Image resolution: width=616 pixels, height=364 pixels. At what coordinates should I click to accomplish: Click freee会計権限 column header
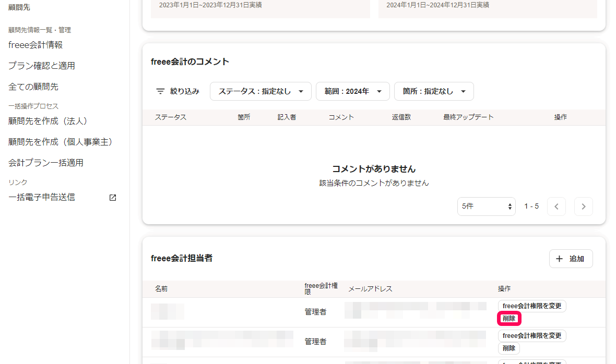coord(321,289)
